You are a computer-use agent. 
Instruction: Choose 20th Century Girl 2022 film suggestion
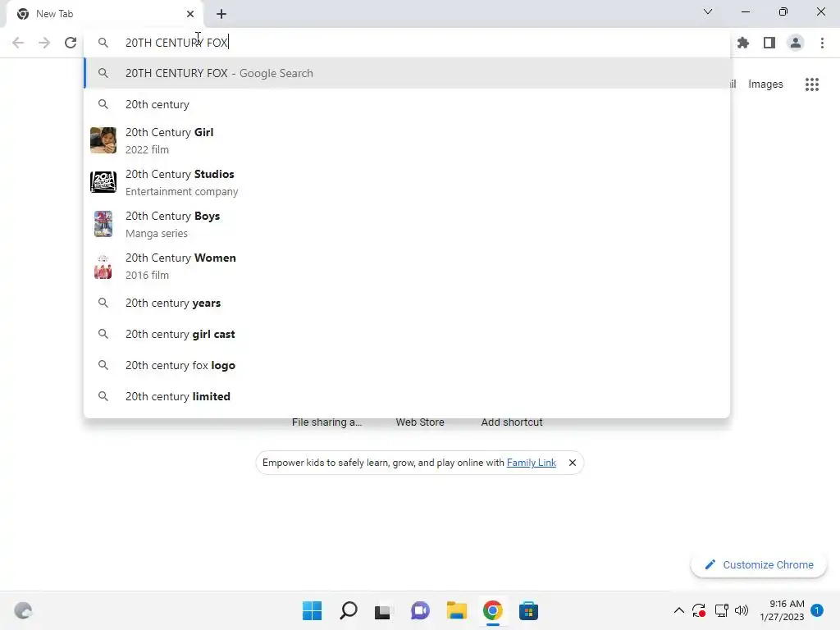[407, 140]
